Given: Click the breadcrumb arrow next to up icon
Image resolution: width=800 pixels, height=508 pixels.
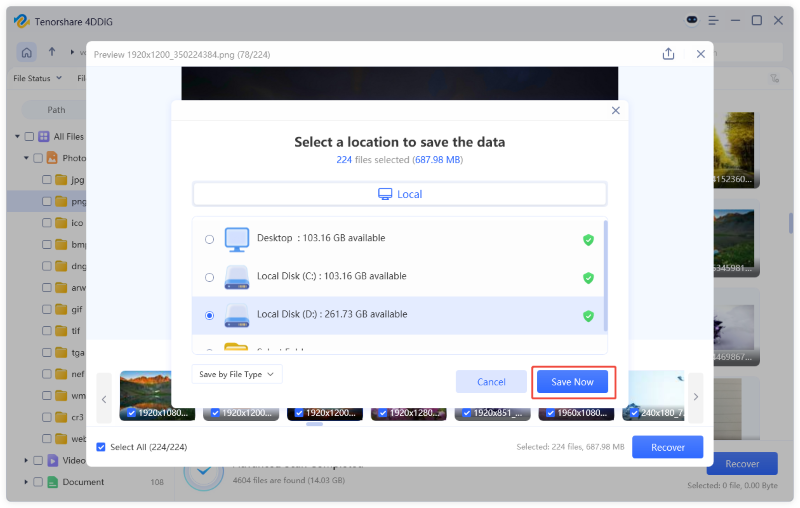Looking at the screenshot, I should (72, 52).
